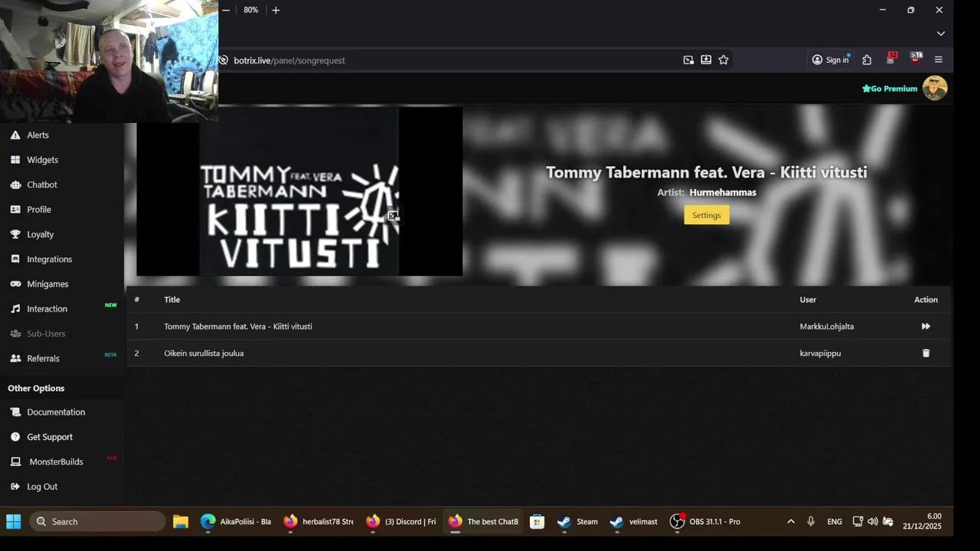Click the Profile card icon
The image size is (980, 551).
(15, 210)
